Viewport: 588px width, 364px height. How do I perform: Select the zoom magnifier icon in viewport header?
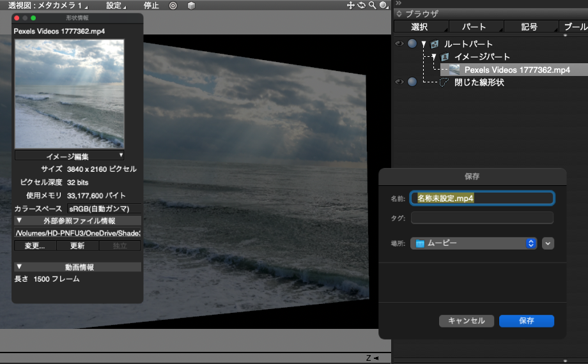372,5
